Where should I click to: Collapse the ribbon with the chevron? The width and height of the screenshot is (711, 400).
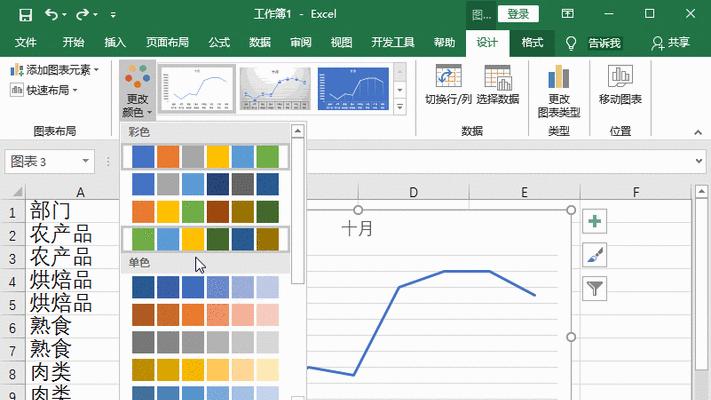click(698, 132)
